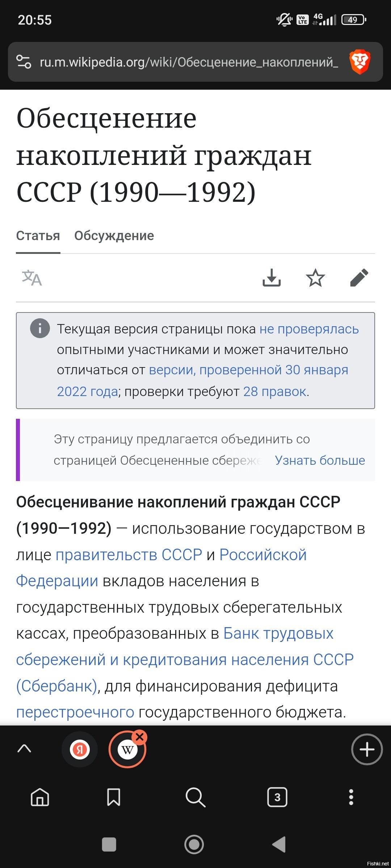Switch to the Обсуждение tab
Screen dimensions: 391x868
pos(114,236)
